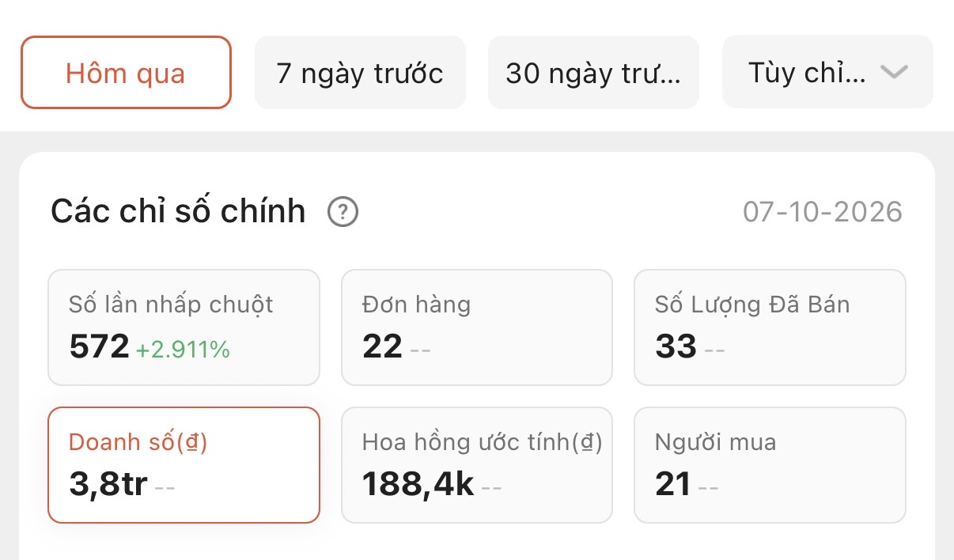954x560 pixels.
Task: Click the green +2.911% change indicator
Action: click(183, 349)
